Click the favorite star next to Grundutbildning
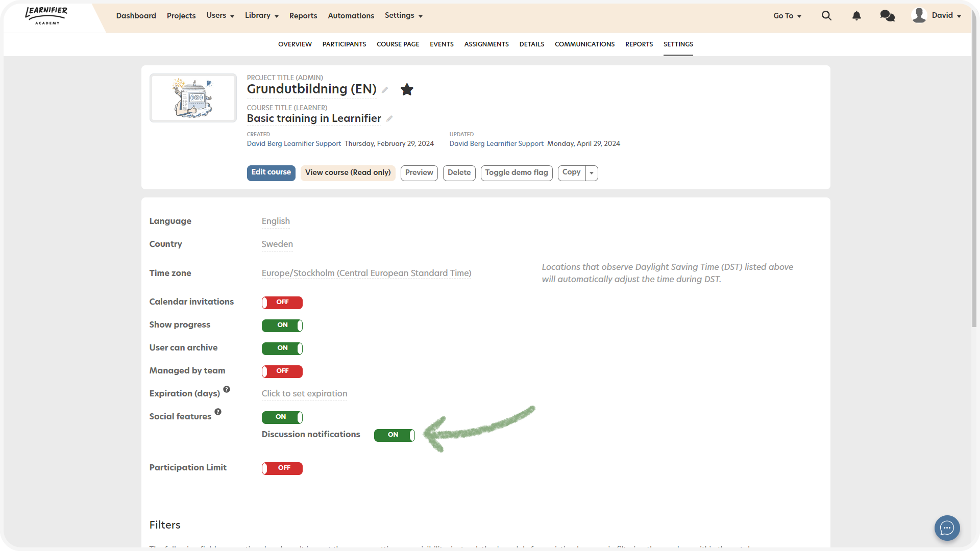 pos(407,90)
